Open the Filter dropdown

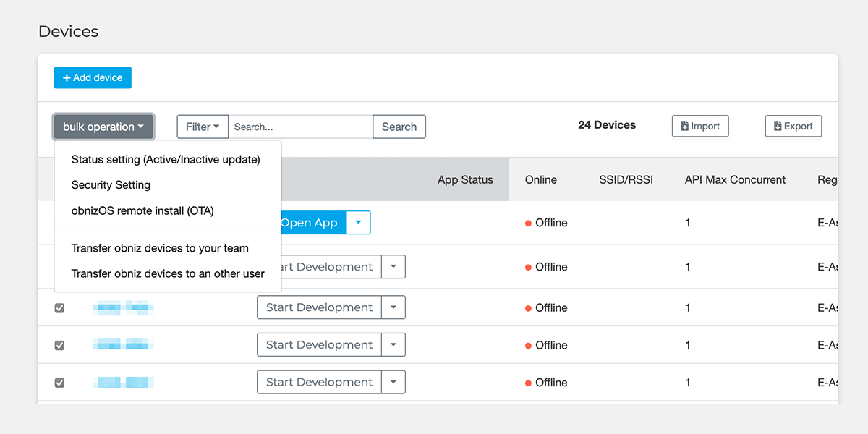click(203, 127)
